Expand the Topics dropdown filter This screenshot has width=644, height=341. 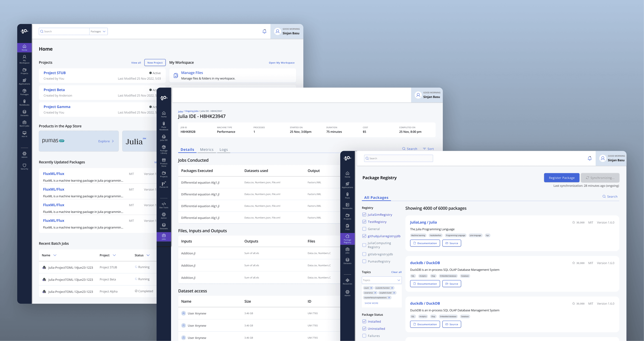pos(381,280)
